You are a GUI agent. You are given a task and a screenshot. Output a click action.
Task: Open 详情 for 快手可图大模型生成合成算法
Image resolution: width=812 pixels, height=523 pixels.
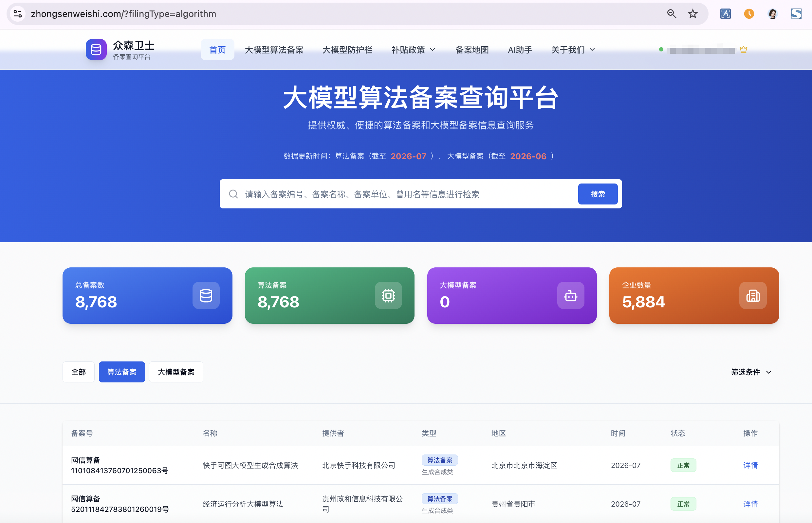(x=750, y=465)
